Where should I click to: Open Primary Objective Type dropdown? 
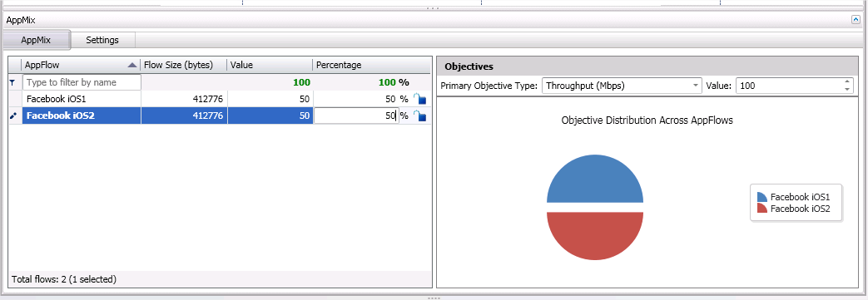coord(622,86)
